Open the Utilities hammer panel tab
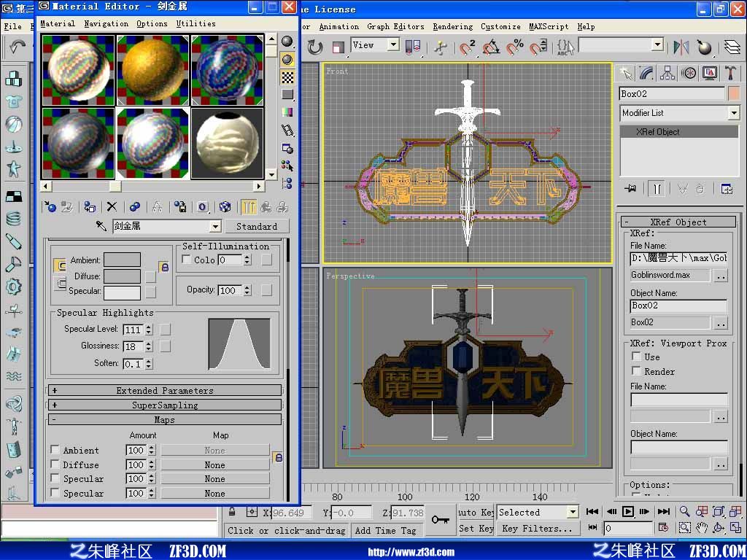 [731, 73]
